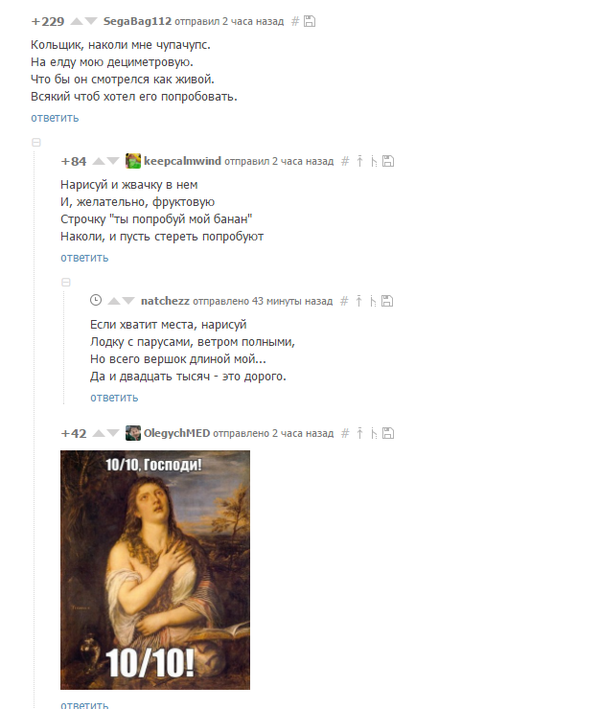Save natchezz's comment with floppy icon
The image size is (600, 709).
(387, 301)
